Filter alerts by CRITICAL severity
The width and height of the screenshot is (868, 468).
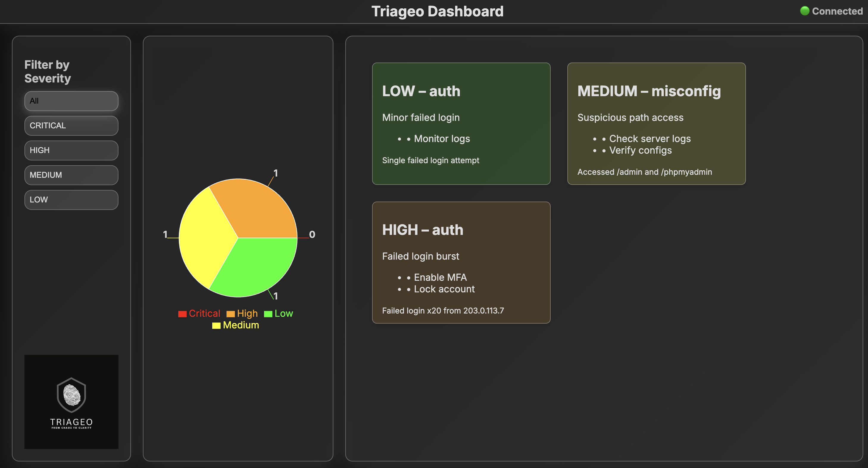click(71, 125)
